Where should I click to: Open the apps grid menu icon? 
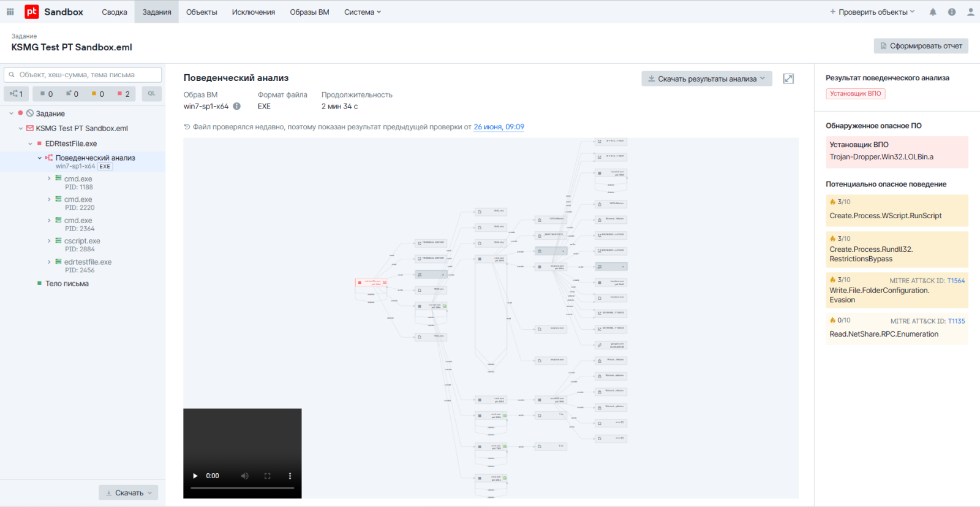(x=10, y=12)
